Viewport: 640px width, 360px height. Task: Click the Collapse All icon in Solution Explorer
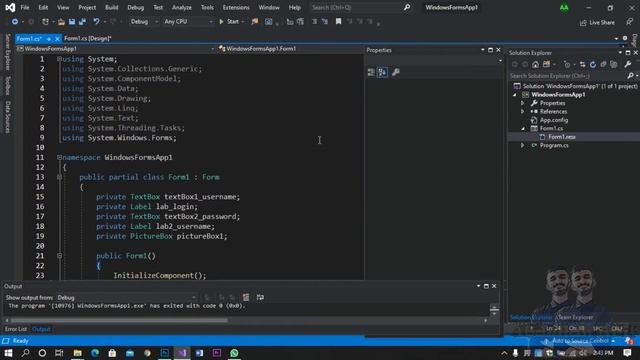coord(603,64)
